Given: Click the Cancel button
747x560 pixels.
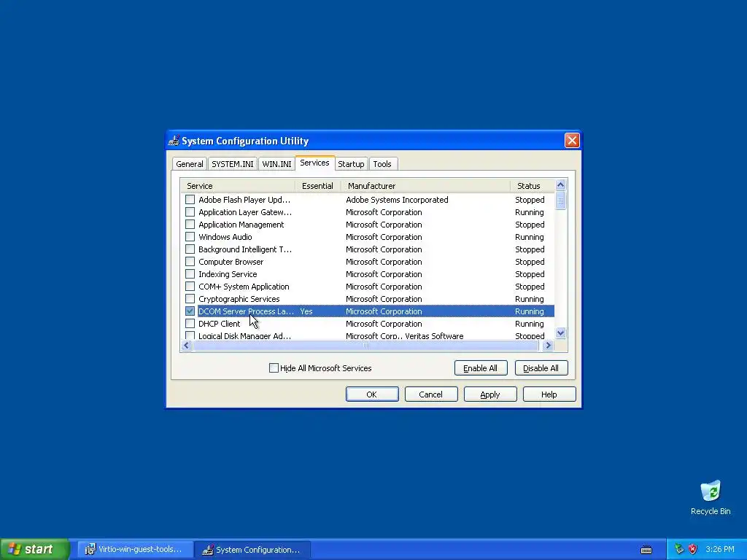Looking at the screenshot, I should tap(430, 394).
